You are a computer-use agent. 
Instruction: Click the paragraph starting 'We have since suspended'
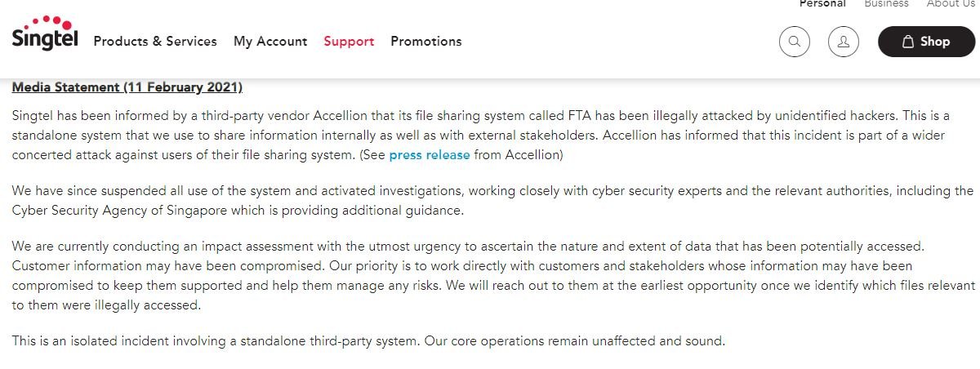pos(492,201)
